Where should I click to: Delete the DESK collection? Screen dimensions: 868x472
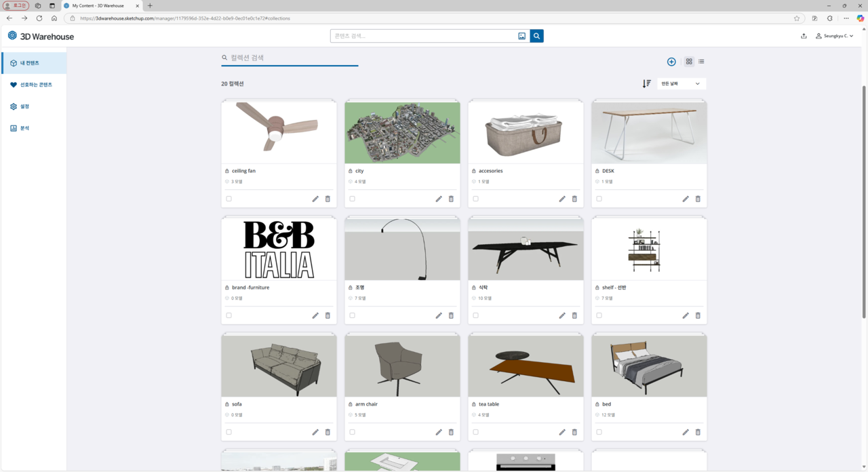coord(698,199)
